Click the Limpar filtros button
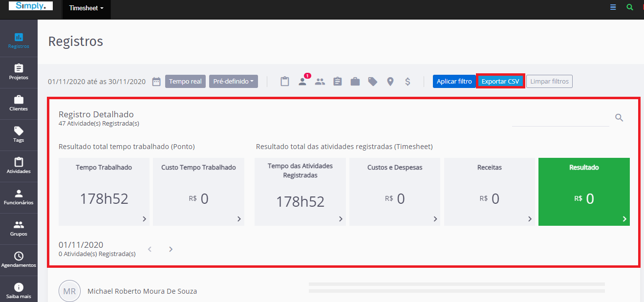Screen dimensions: 644x302 coord(550,82)
